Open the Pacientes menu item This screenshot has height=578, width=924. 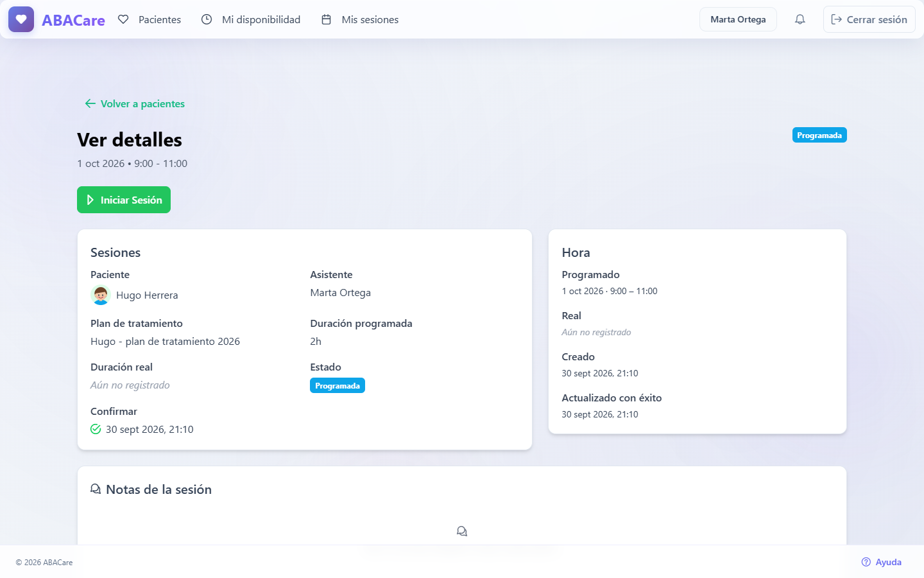tap(150, 19)
